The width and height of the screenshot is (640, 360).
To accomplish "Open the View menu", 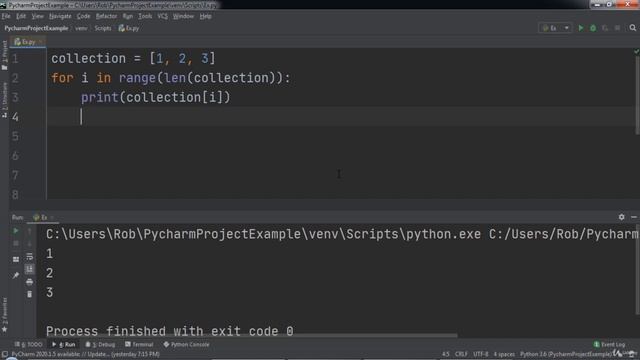I will 37,16.
